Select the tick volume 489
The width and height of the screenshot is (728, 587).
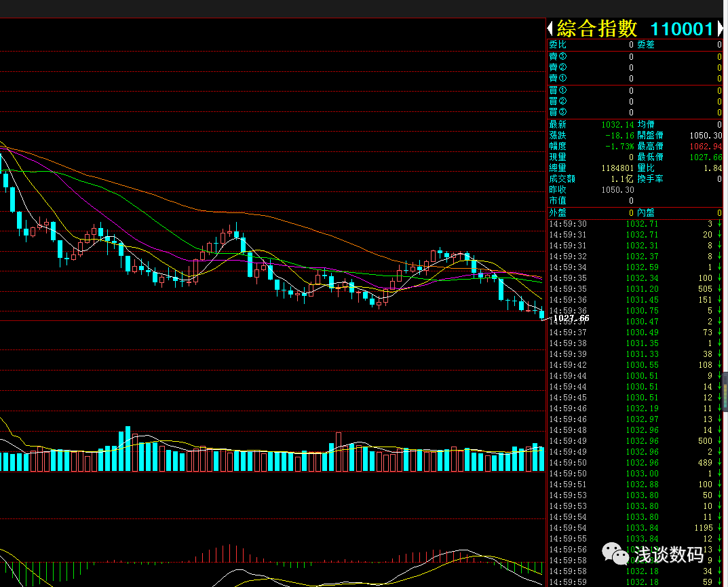coord(705,463)
